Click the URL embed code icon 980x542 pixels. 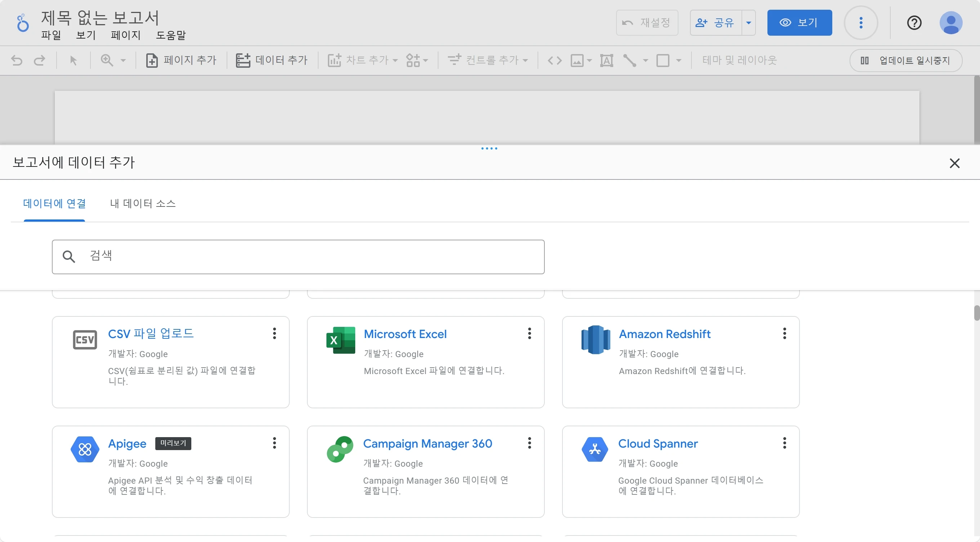(x=555, y=60)
